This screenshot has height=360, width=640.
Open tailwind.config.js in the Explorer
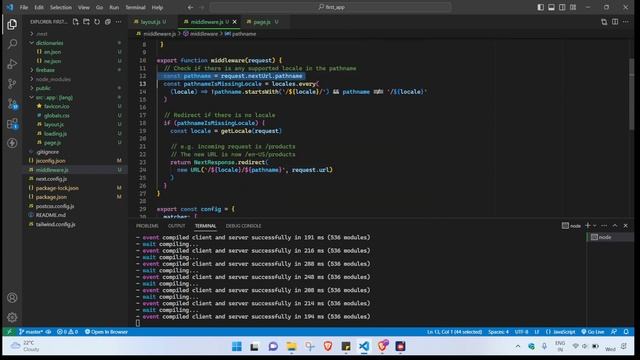(x=76, y=224)
